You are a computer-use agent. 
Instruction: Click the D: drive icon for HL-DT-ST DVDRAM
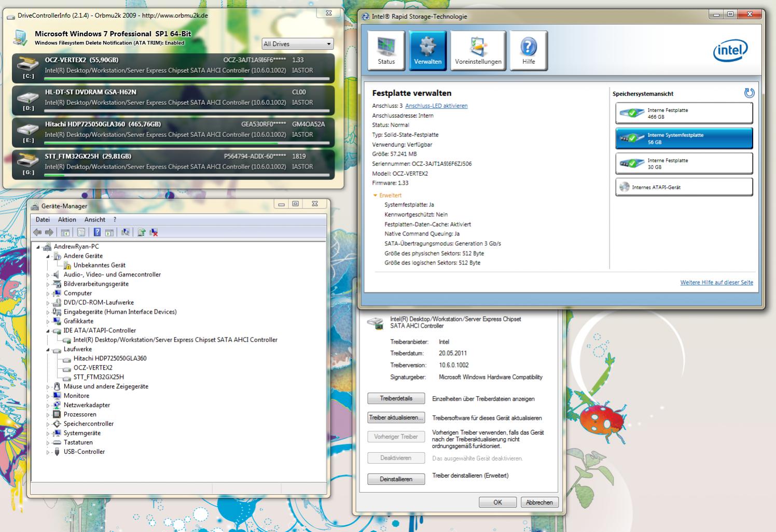pos(28,97)
